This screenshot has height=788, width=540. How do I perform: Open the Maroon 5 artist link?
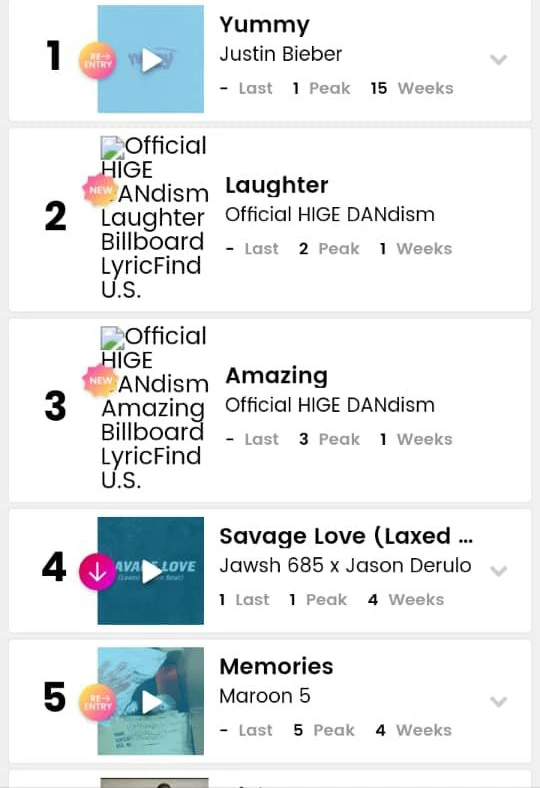click(265, 696)
